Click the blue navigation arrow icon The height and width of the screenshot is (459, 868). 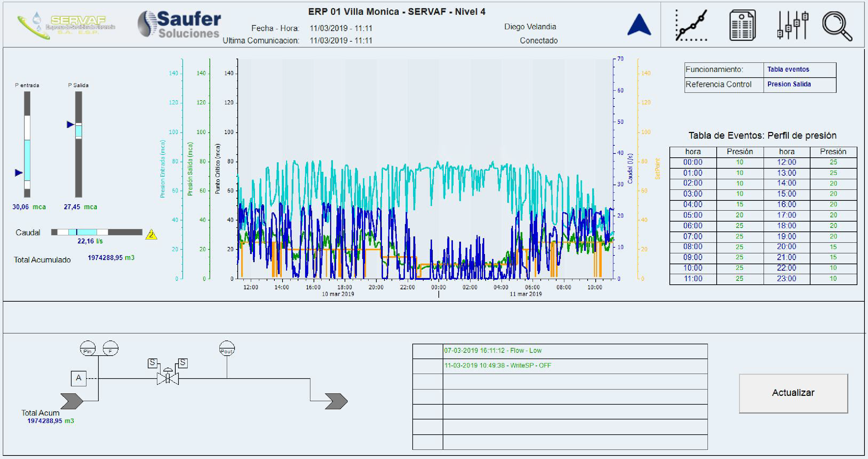[639, 25]
